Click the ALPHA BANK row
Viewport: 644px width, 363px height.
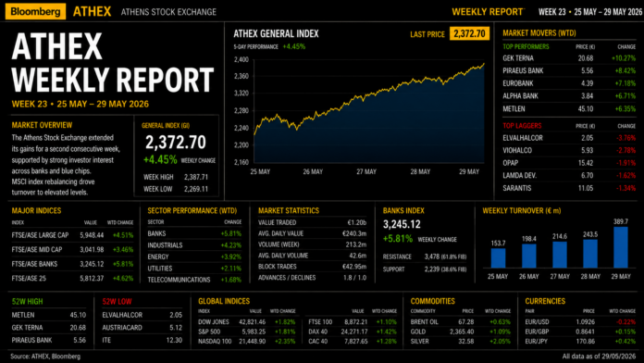[569, 96]
